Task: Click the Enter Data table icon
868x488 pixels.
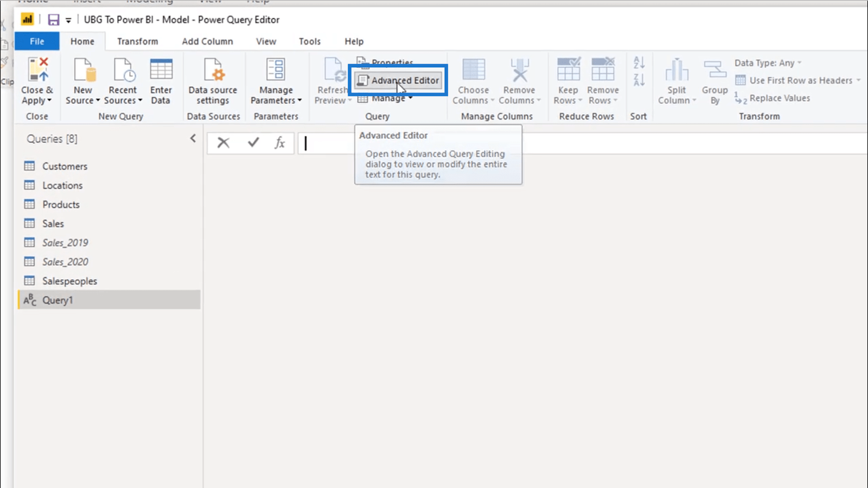Action: 161,69
